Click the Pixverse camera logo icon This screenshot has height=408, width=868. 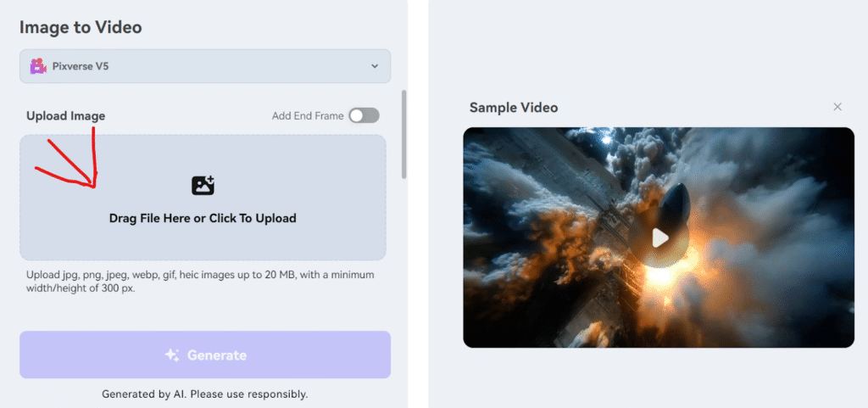coord(37,66)
